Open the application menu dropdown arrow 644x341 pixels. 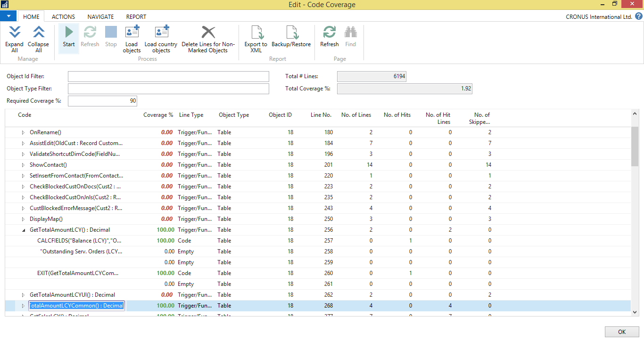pos(8,16)
